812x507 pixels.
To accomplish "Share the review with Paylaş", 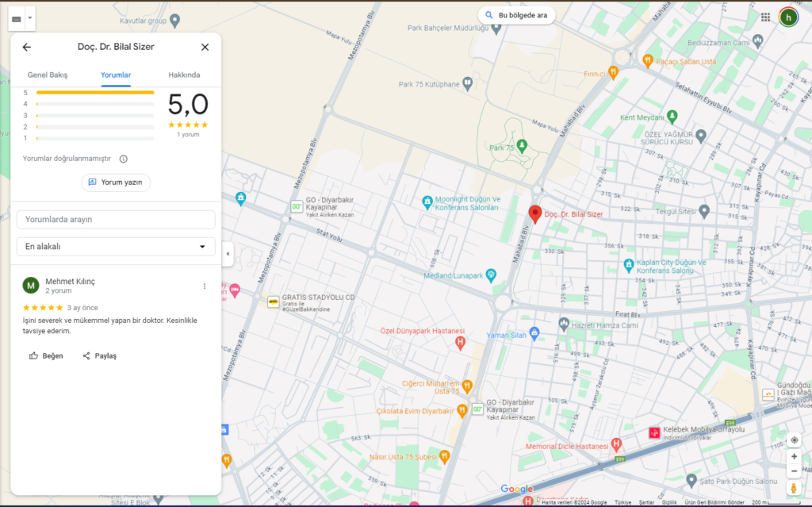I will (99, 355).
